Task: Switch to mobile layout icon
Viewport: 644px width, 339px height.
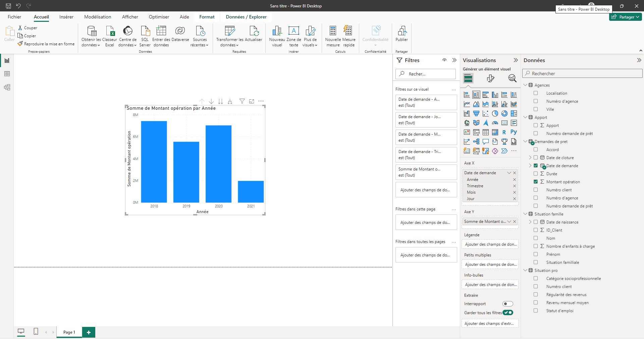Action: click(x=36, y=332)
